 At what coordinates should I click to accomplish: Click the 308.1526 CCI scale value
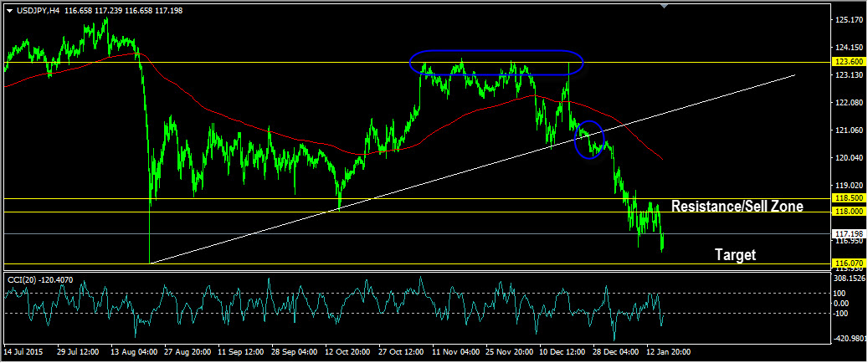tap(850, 278)
